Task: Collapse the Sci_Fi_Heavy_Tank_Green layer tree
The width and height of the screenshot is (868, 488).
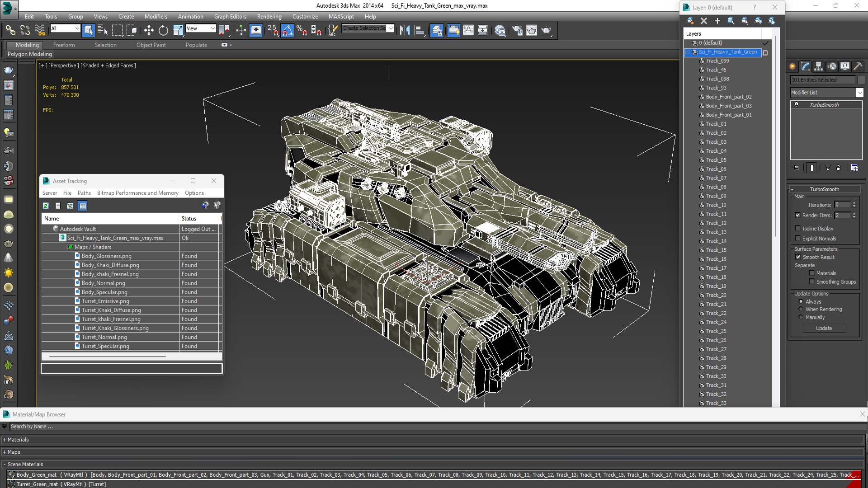Action: pos(688,52)
